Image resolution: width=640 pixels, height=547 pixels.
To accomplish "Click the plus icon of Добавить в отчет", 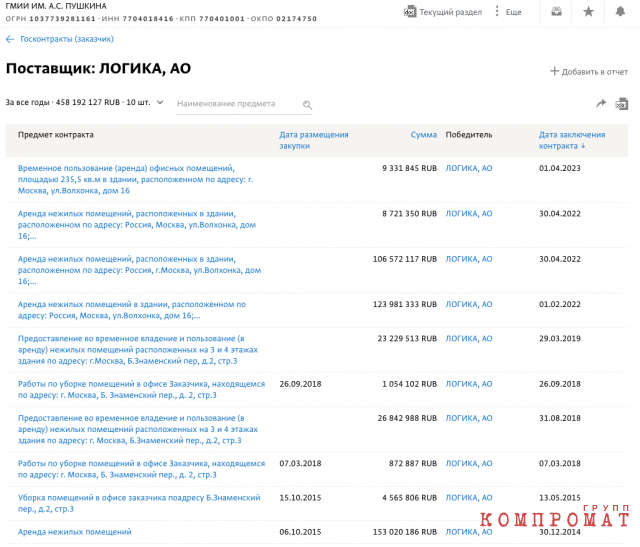I will click(x=554, y=71).
